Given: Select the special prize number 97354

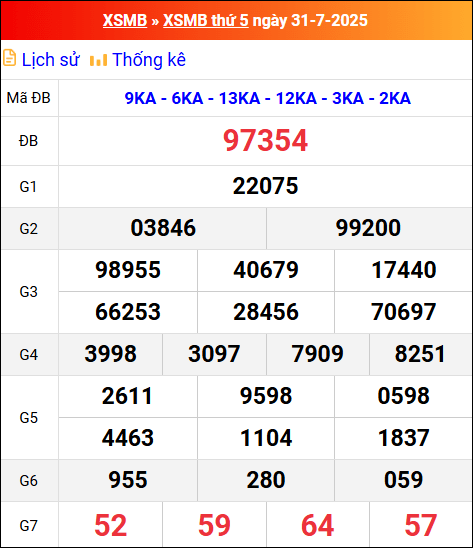Looking at the screenshot, I should click(265, 140).
